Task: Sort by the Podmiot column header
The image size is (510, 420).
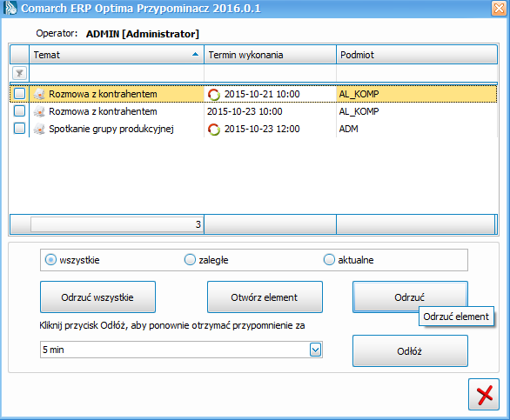Action: [417, 55]
